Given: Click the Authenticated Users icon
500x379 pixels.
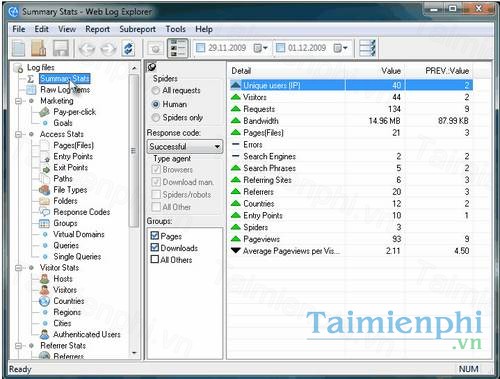Looking at the screenshot, I should (x=44, y=334).
